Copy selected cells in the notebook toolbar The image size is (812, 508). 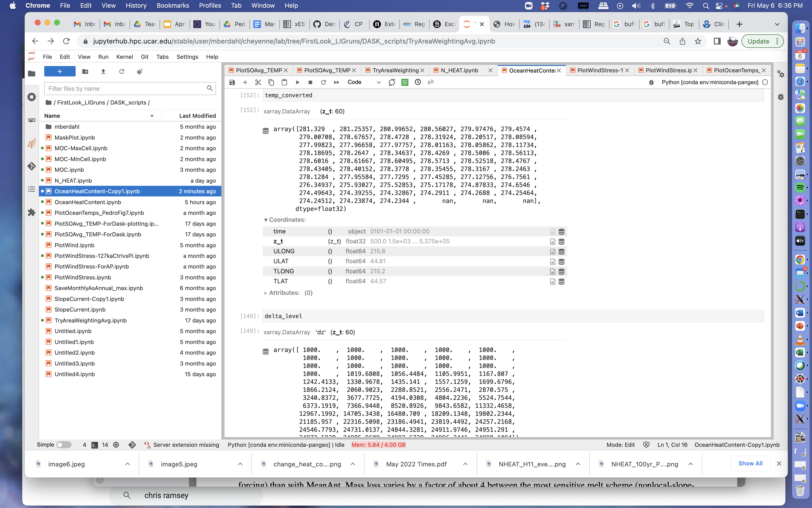pyautogui.click(x=271, y=82)
